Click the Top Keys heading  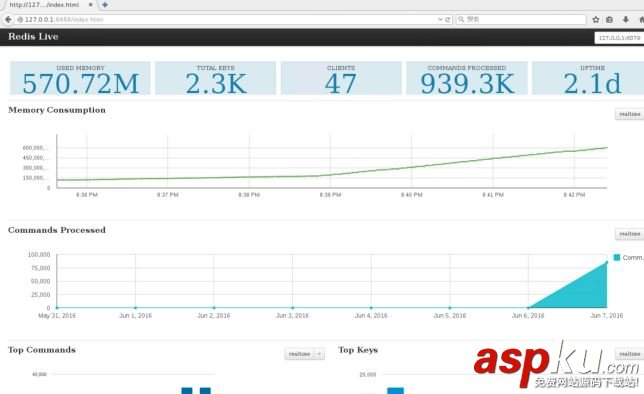pos(358,350)
